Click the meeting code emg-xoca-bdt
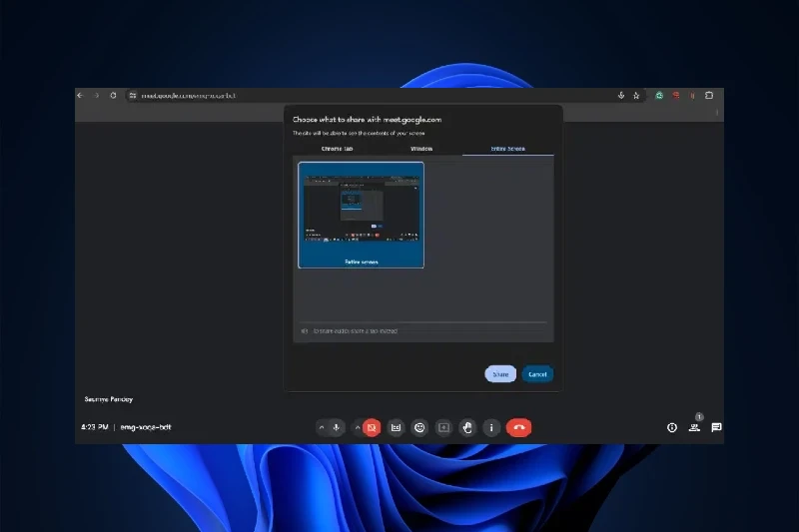The image size is (799, 532). [x=146, y=427]
